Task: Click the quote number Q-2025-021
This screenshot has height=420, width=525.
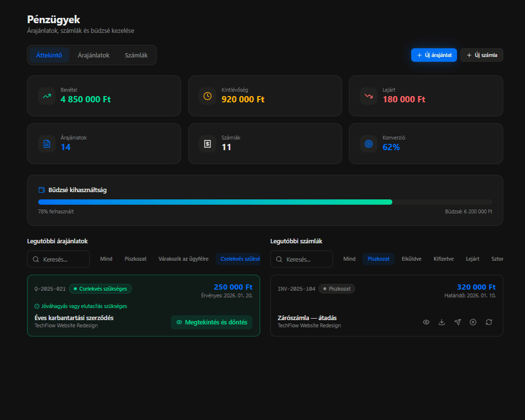Action: (x=50, y=289)
